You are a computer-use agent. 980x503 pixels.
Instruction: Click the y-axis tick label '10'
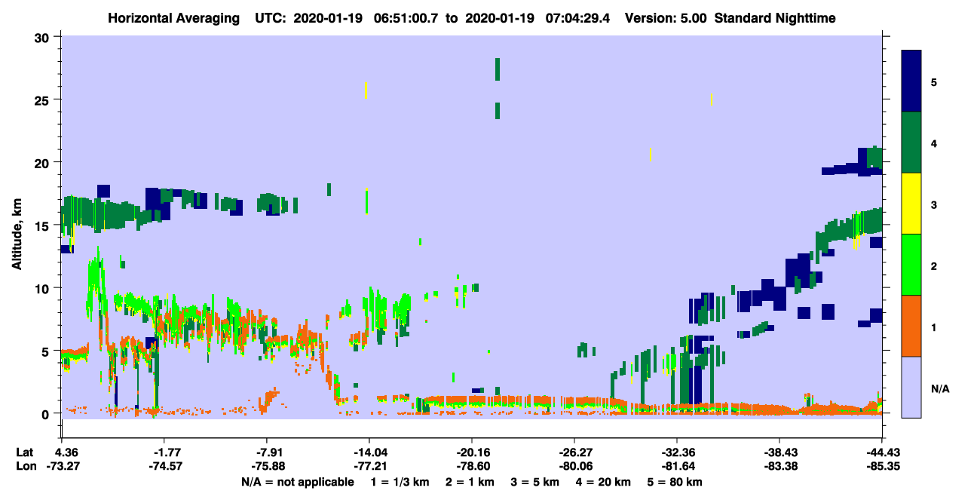pos(43,288)
